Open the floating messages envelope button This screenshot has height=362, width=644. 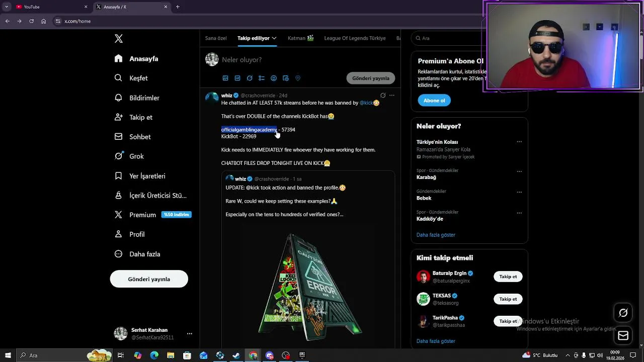(623, 336)
